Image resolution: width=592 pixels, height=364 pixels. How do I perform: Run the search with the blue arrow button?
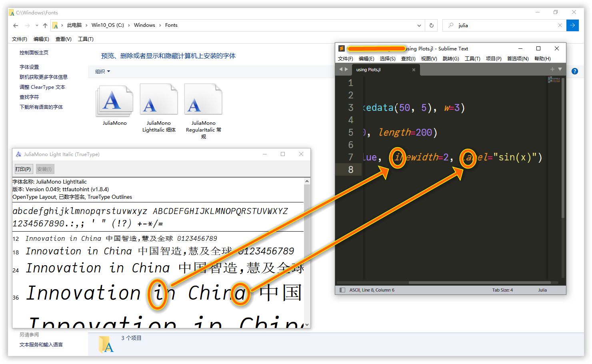coord(572,25)
